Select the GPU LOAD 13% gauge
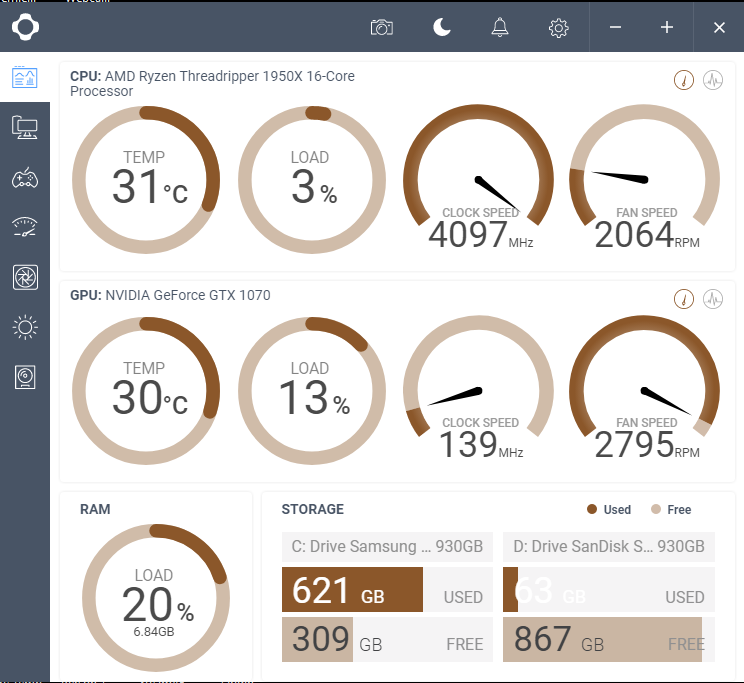 point(312,391)
